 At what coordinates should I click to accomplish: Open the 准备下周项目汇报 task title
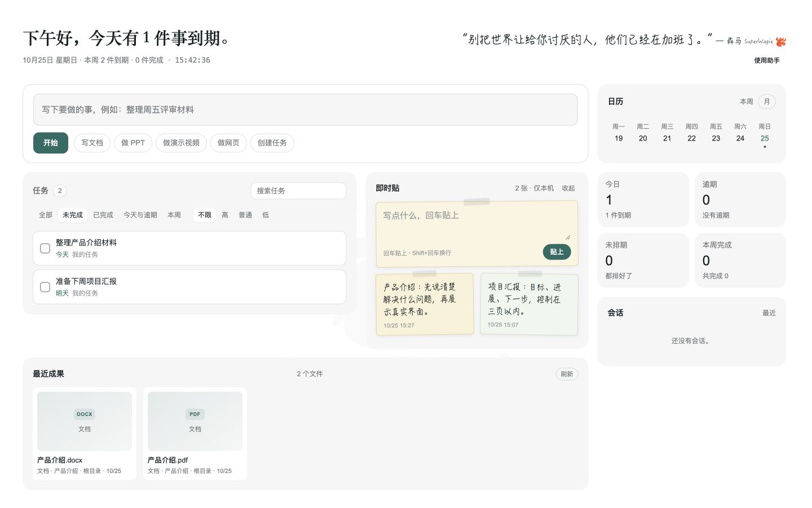86,281
